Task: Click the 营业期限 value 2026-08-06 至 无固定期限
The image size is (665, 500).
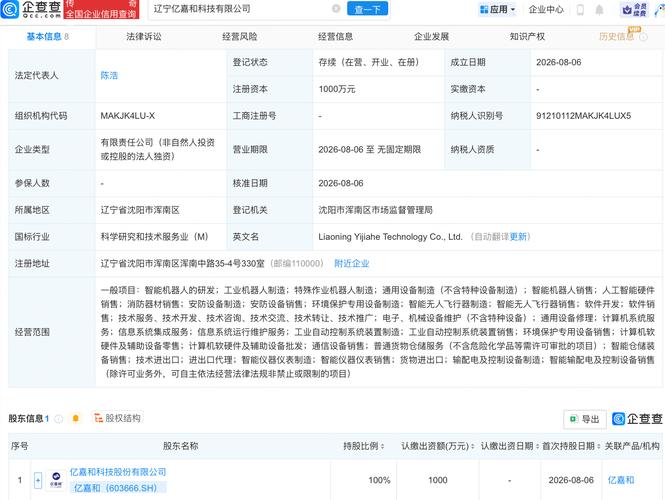Action: point(369,150)
